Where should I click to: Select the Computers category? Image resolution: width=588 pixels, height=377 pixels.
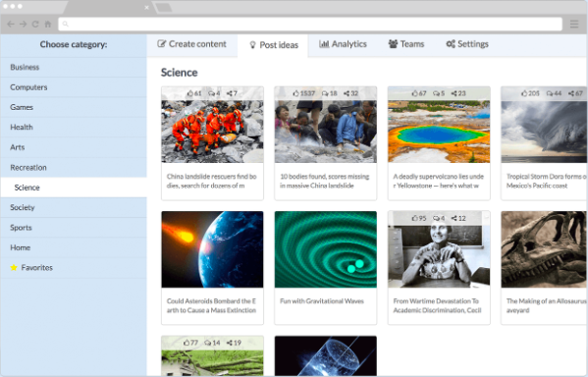pos(74,87)
